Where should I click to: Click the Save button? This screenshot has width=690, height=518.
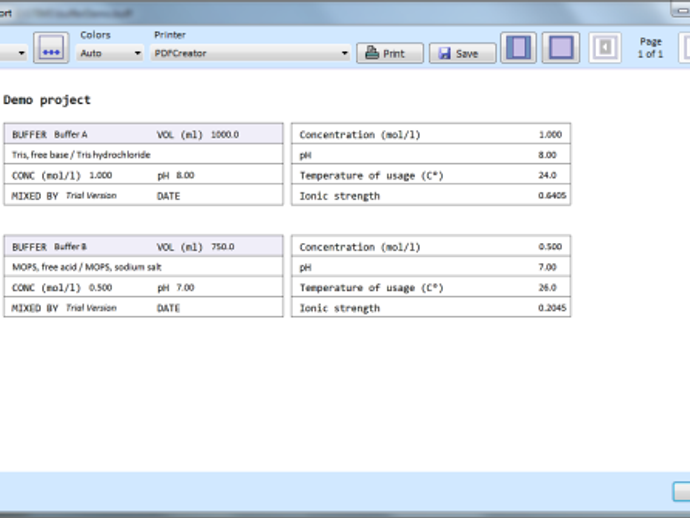[462, 53]
